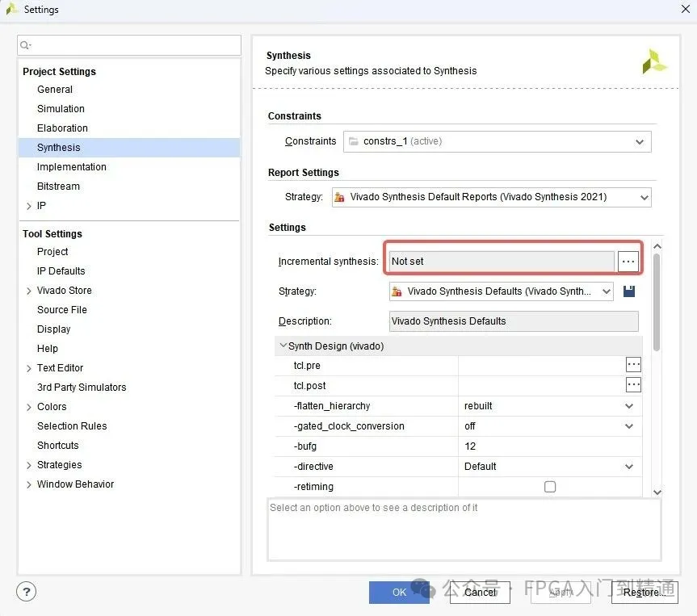Click the settings search field

point(129,45)
